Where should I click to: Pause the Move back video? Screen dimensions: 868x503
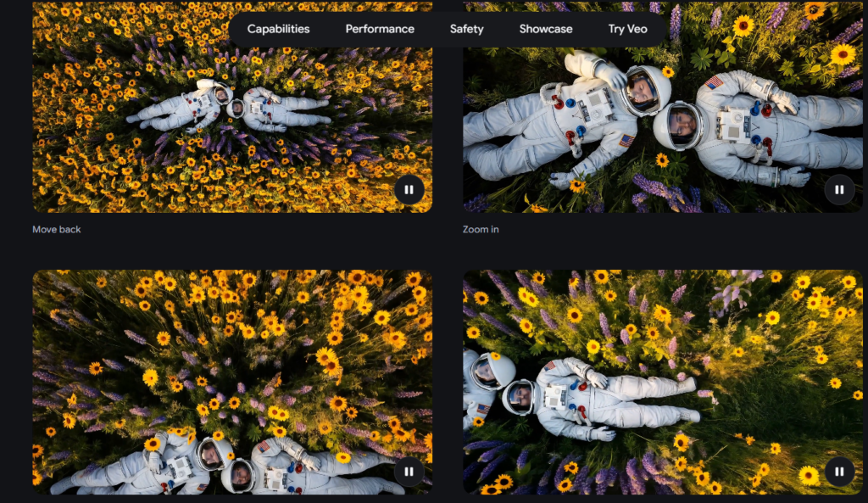pyautogui.click(x=409, y=189)
